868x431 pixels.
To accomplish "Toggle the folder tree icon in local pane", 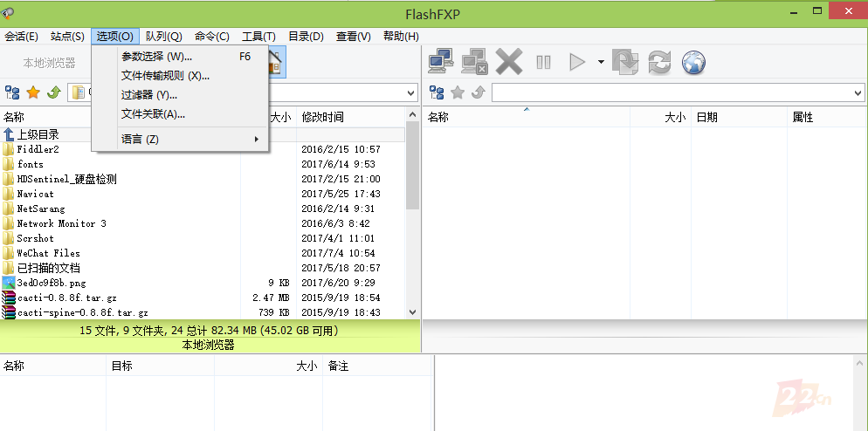I will pyautogui.click(x=12, y=92).
